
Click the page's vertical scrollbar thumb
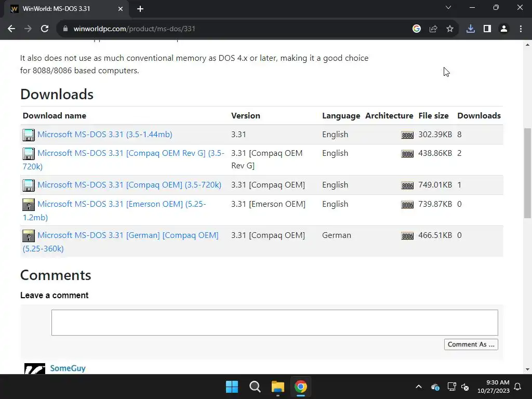pyautogui.click(x=527, y=173)
